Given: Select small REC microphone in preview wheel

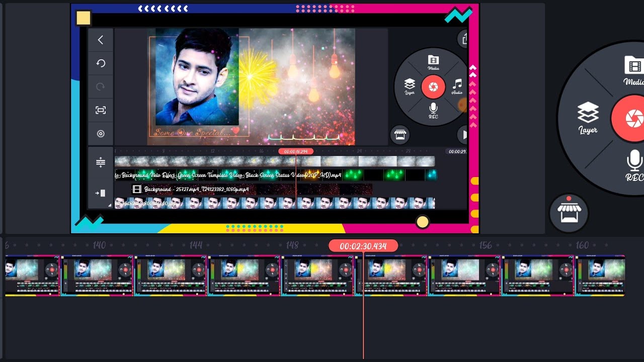Looking at the screenshot, I should [433, 111].
